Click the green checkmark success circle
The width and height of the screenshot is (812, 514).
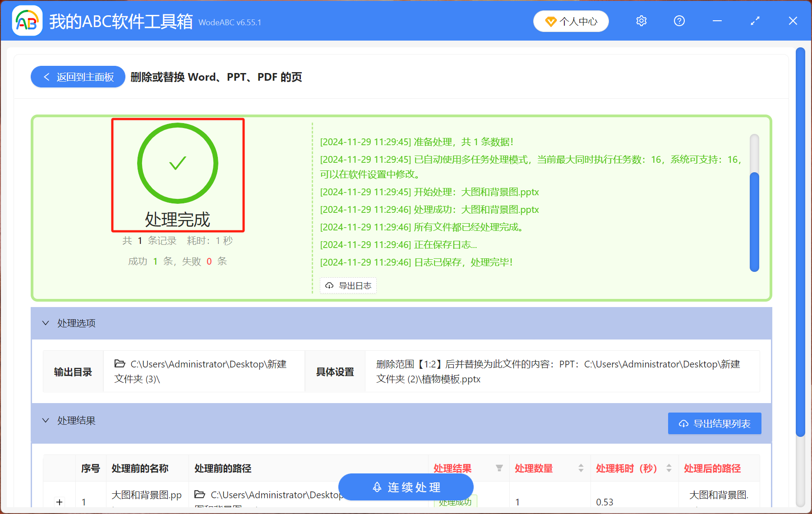177,163
